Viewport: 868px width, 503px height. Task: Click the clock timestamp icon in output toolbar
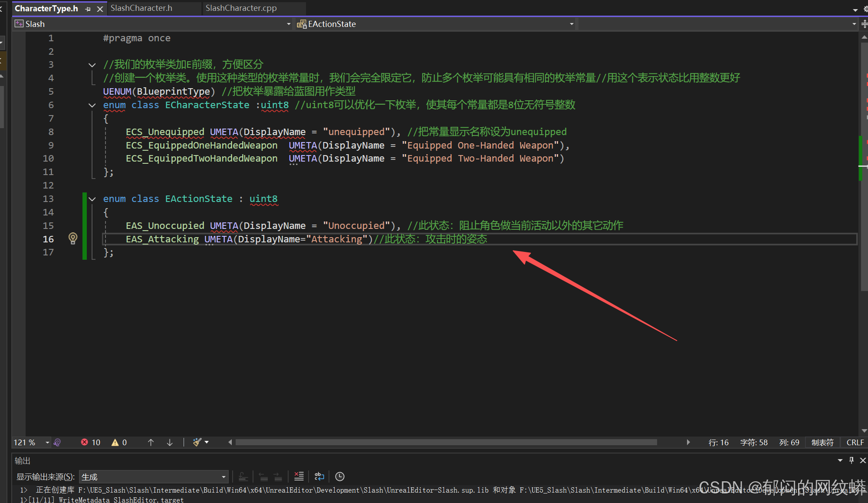[x=340, y=477]
